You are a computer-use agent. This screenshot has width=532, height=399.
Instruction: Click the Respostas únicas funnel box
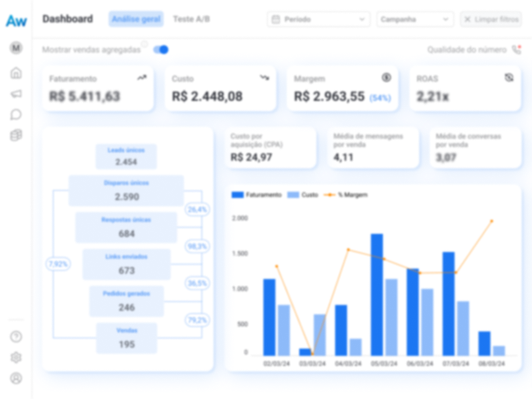pos(126,228)
